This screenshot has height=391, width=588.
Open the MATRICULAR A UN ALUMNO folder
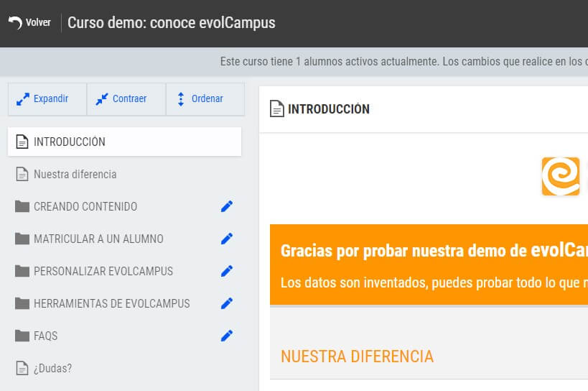point(98,239)
